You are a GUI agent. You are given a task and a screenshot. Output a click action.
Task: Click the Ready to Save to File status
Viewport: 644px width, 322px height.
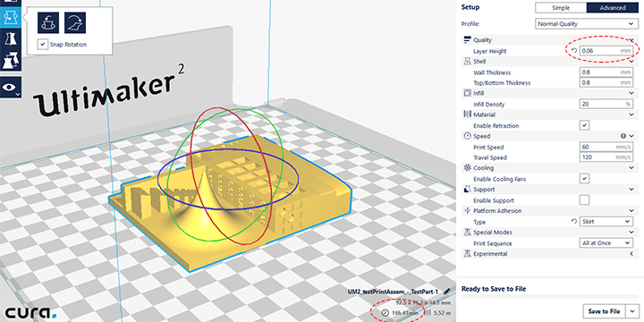[x=494, y=289]
